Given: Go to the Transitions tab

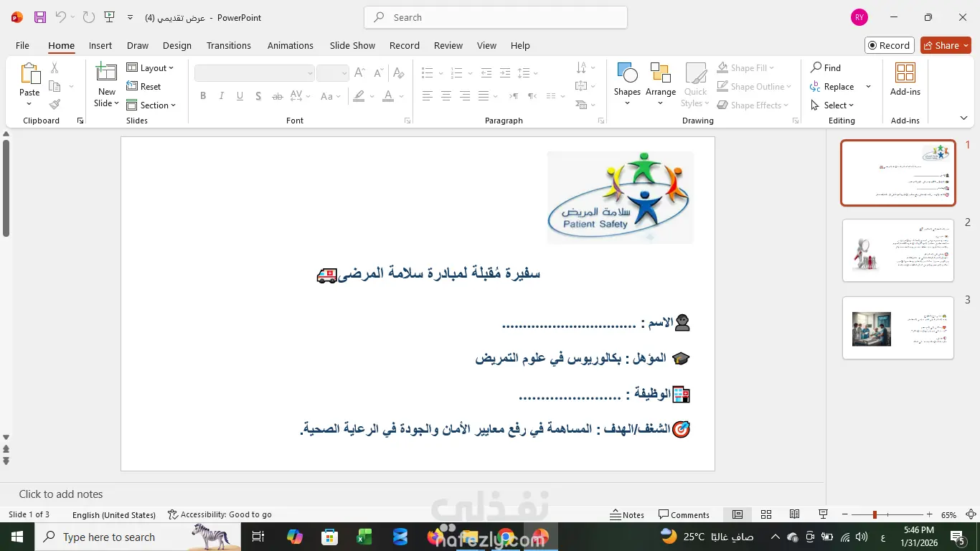Looking at the screenshot, I should [229, 45].
